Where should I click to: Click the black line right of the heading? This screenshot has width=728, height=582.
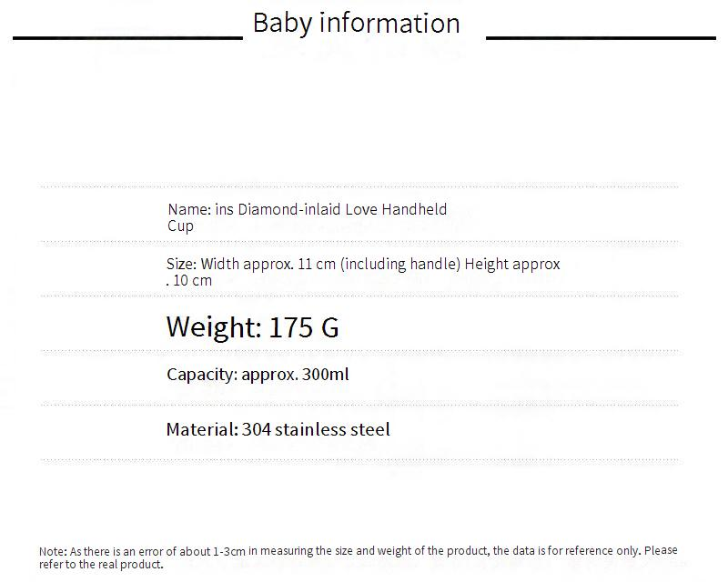click(x=601, y=39)
